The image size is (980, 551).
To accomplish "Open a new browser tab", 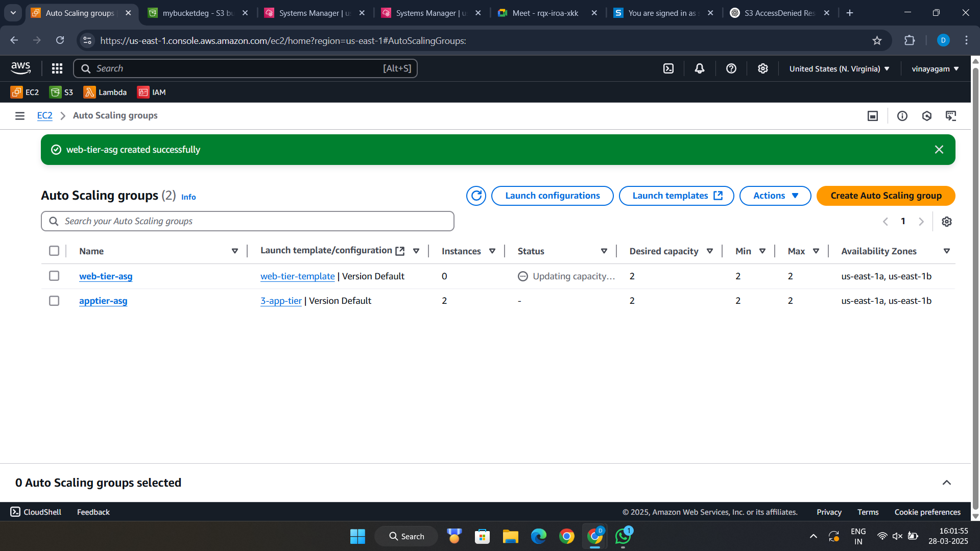I will tap(850, 13).
